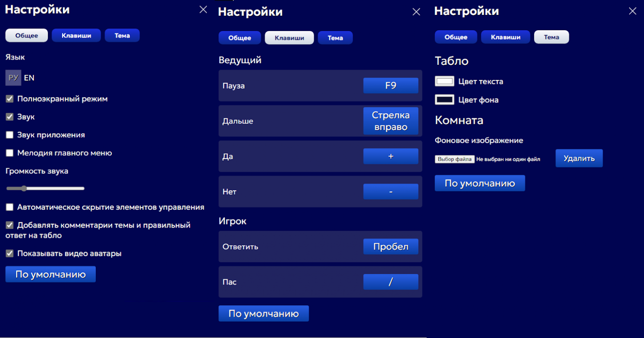Uncheck the Звук checkbox

pos(9,117)
